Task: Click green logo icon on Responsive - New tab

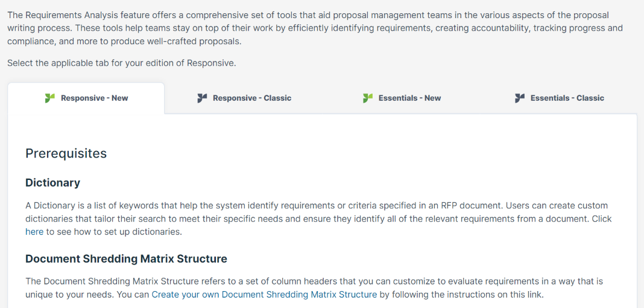Action: 49,98
